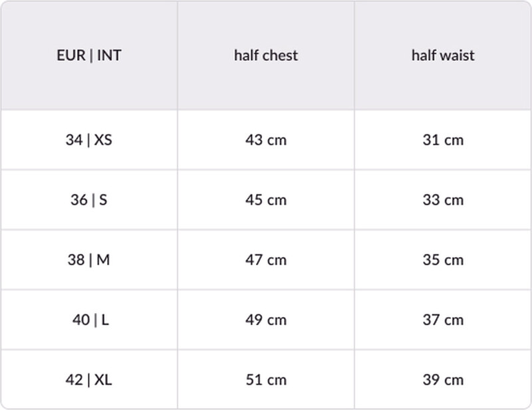Click the 39 cm half waist value
Screen dimensions: 532x410
coord(443,380)
